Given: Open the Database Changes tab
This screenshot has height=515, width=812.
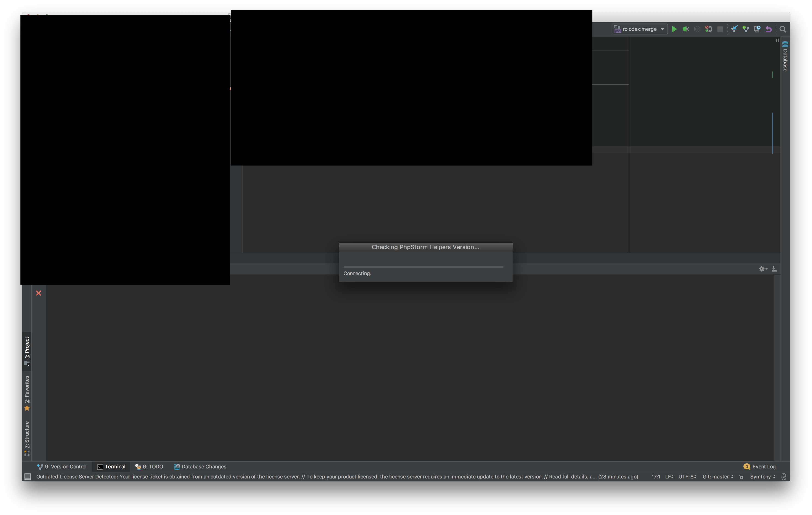Looking at the screenshot, I should [200, 466].
